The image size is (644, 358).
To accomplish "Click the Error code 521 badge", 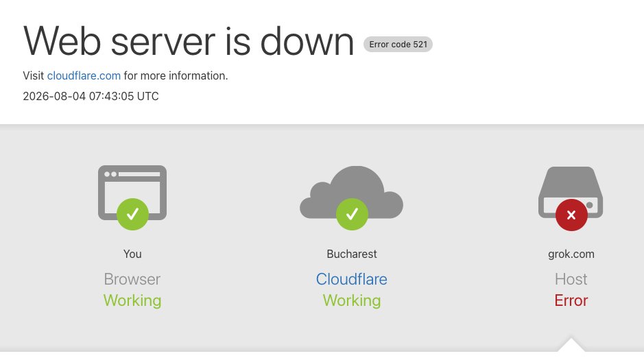I will (x=398, y=45).
